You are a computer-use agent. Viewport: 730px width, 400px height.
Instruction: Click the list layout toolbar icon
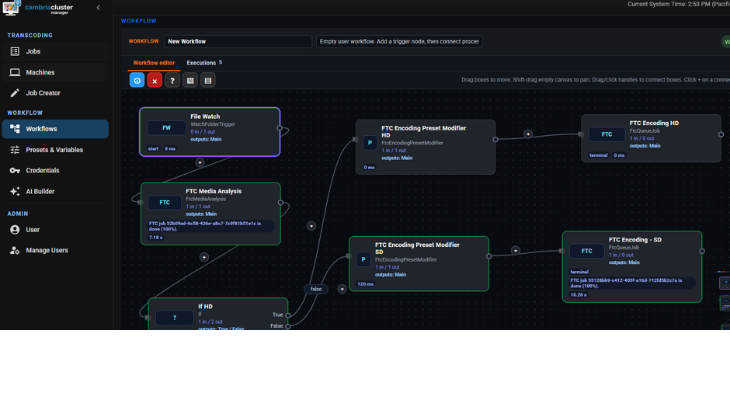coord(208,81)
